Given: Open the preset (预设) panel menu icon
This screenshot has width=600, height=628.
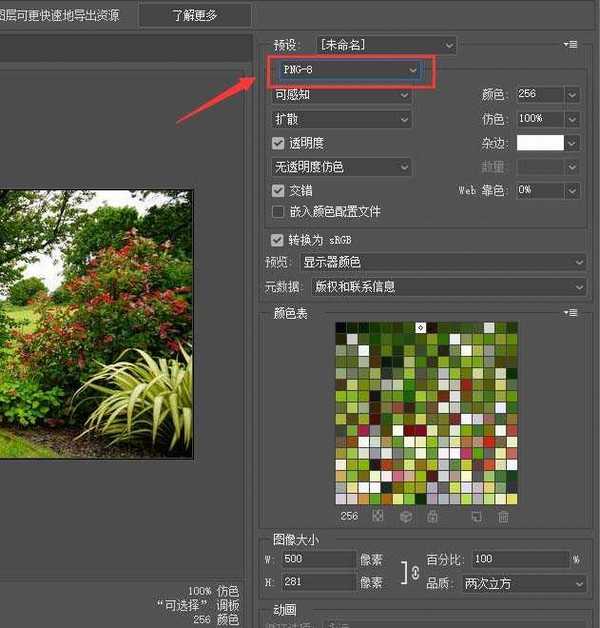Looking at the screenshot, I should pyautogui.click(x=571, y=45).
